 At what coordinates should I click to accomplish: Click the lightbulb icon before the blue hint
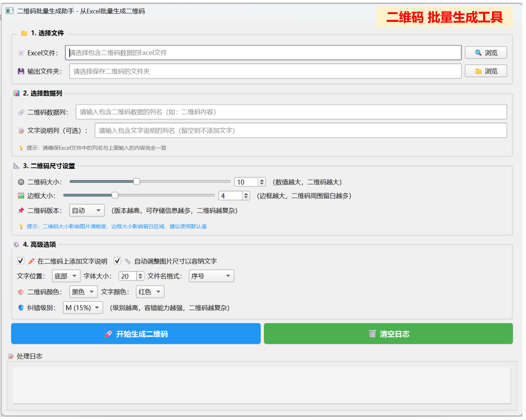click(21, 227)
